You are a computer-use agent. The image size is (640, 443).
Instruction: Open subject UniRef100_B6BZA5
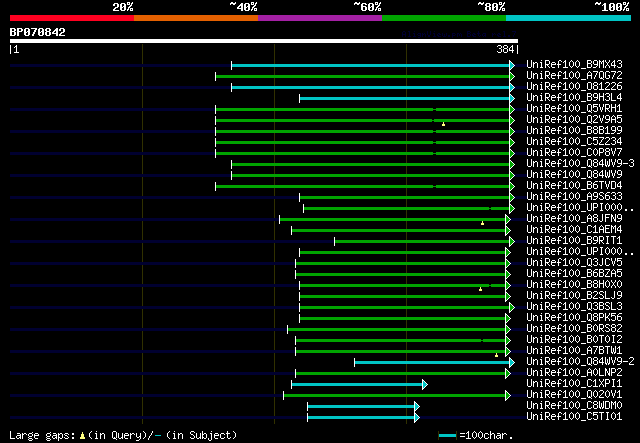(x=574, y=273)
